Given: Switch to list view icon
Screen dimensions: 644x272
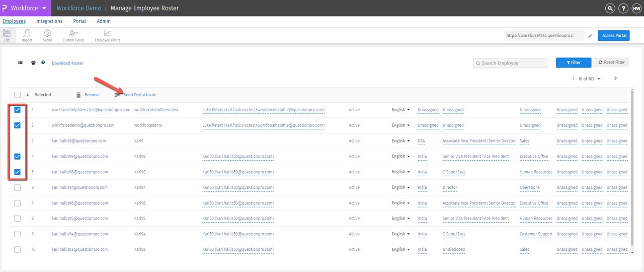Looking at the screenshot, I should [x=21, y=63].
